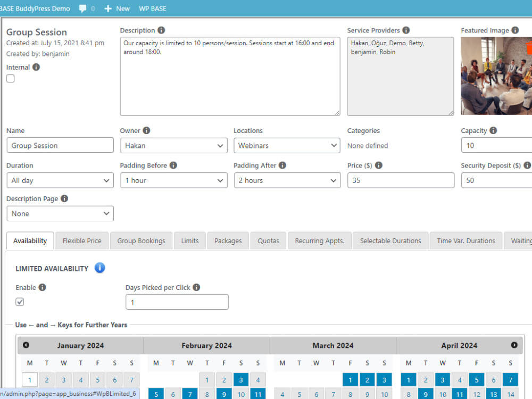The width and height of the screenshot is (532, 399).
Task: Click into the Name field Group Session
Action: 60,145
